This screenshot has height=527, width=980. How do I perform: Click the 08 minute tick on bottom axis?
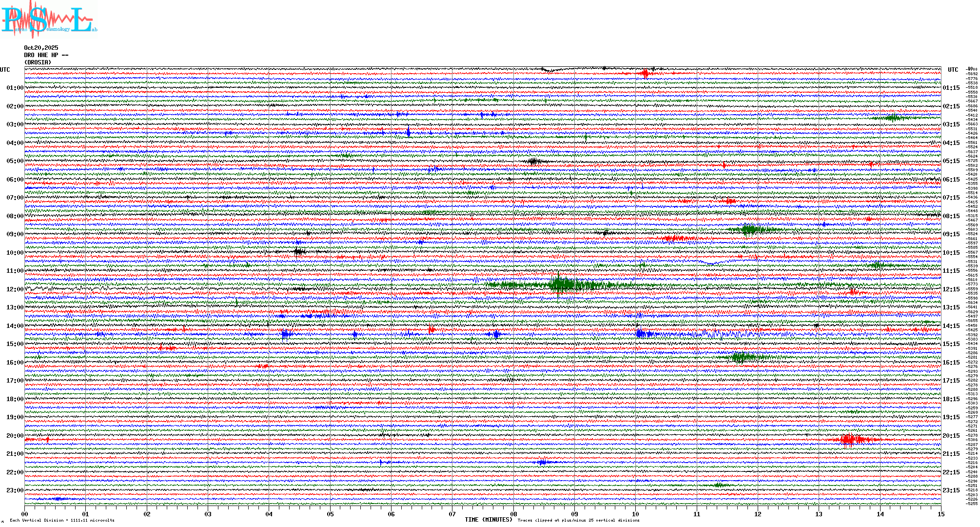[x=513, y=514]
